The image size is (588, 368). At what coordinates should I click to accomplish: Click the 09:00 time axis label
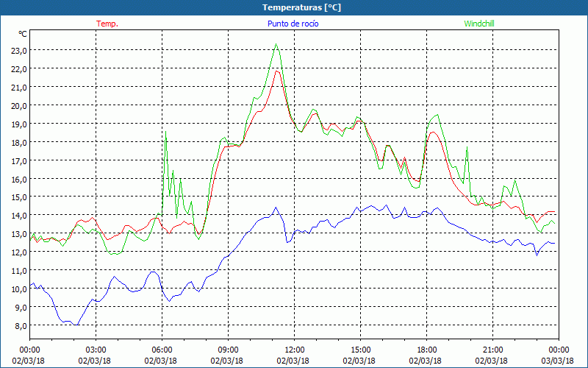tap(228, 350)
